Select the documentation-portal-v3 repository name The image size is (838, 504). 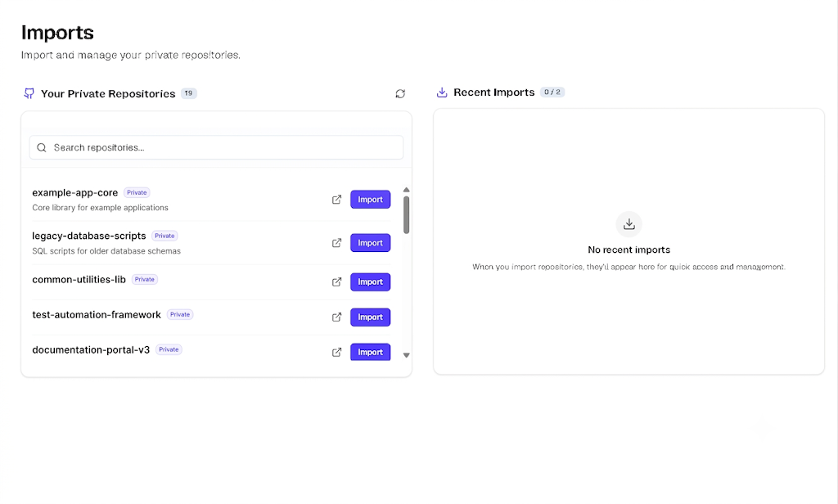91,350
